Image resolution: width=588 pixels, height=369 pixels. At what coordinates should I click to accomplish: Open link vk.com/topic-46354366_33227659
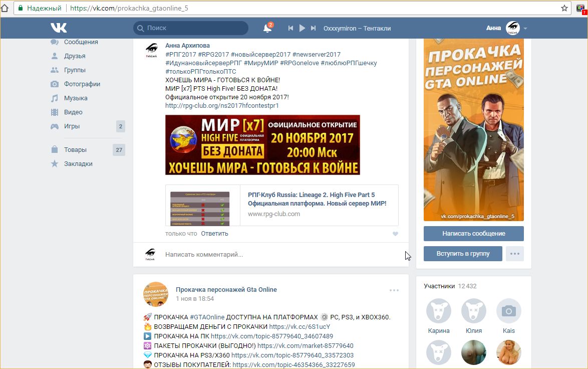click(293, 364)
